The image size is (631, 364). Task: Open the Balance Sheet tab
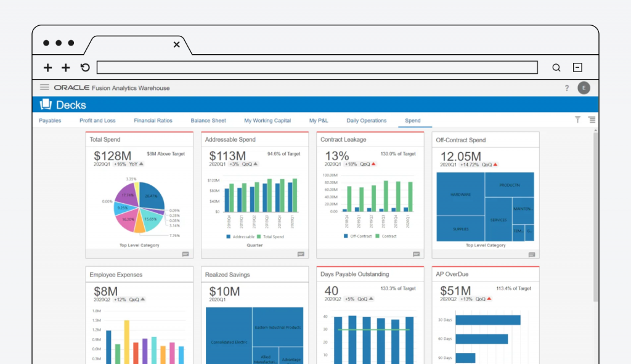(208, 121)
